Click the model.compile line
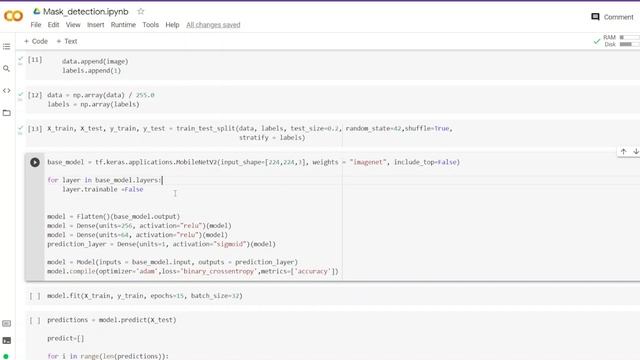This screenshot has height=360, width=640. point(193,271)
